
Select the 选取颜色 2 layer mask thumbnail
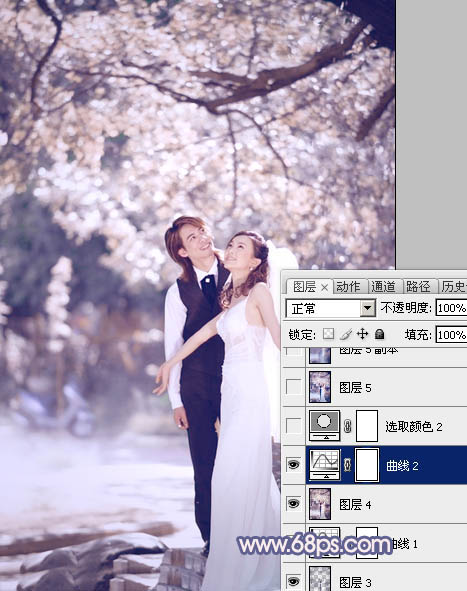coord(367,426)
